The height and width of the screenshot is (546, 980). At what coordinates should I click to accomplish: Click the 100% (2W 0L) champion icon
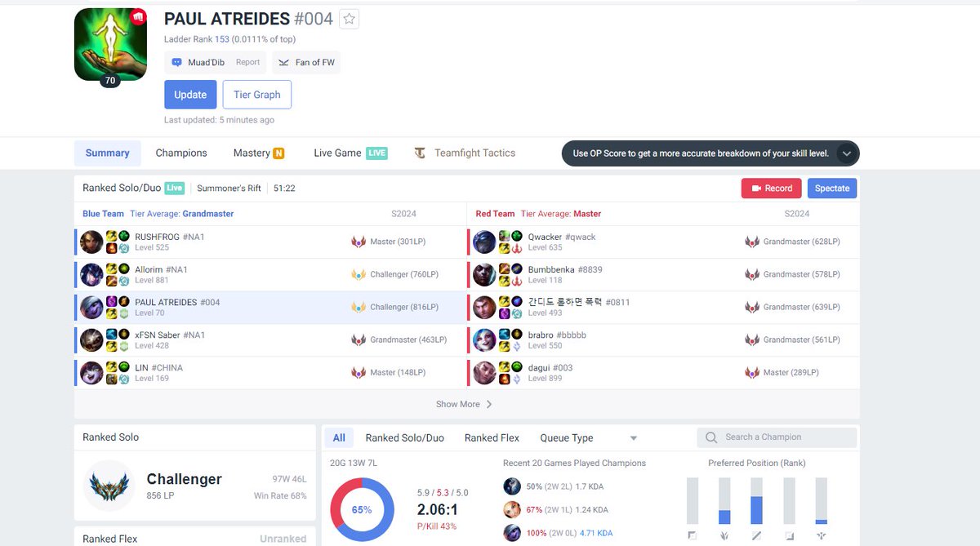(x=512, y=533)
